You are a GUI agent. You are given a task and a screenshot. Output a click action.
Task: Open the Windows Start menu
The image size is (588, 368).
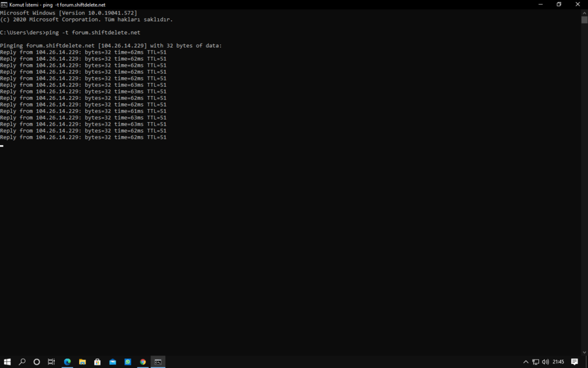coord(7,361)
